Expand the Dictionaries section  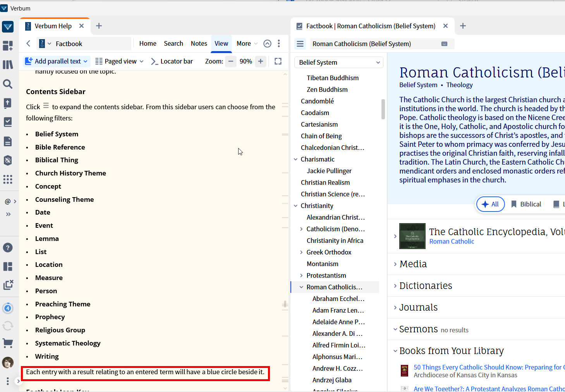(425, 285)
